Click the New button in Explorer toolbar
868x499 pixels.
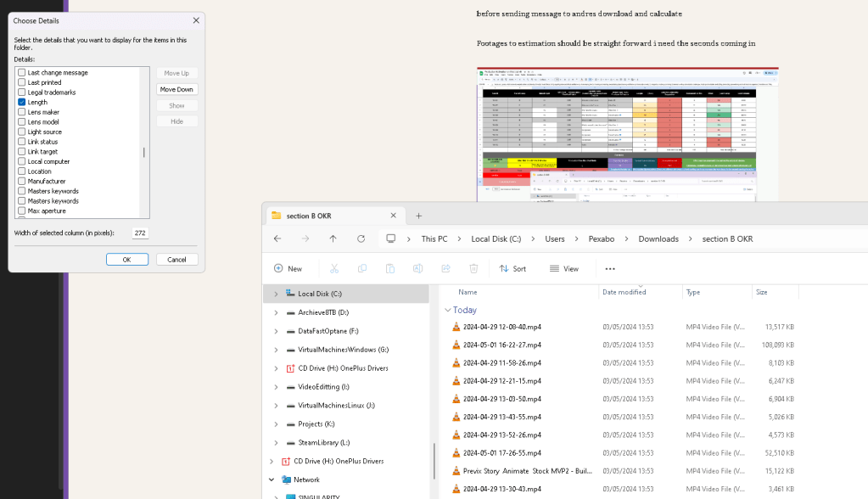[x=288, y=269]
